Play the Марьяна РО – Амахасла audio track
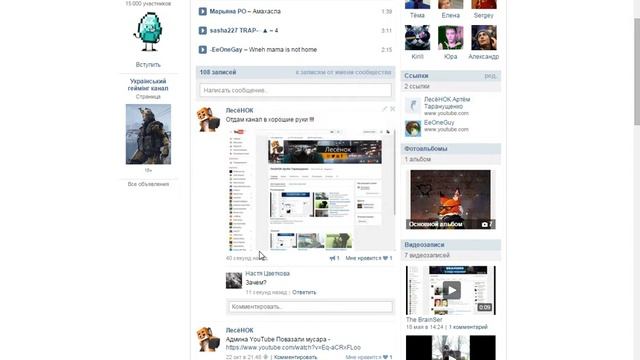This screenshot has width=640, height=360. pos(202,11)
